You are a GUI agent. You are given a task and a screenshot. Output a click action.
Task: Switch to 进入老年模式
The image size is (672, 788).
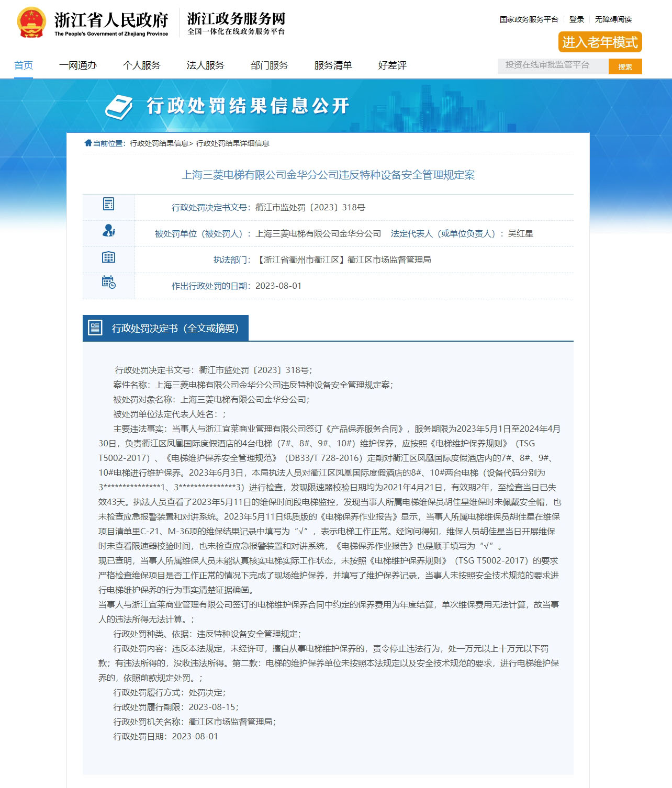600,42
